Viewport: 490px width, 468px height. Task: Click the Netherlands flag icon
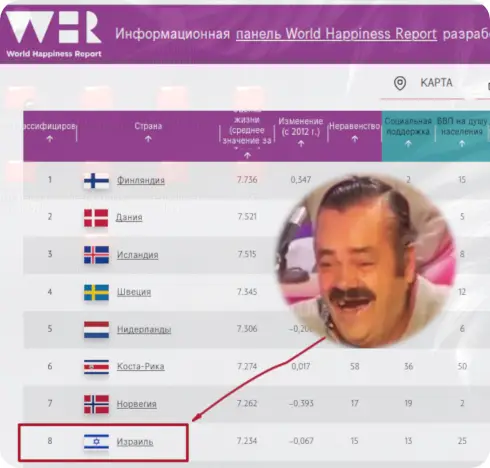point(96,329)
